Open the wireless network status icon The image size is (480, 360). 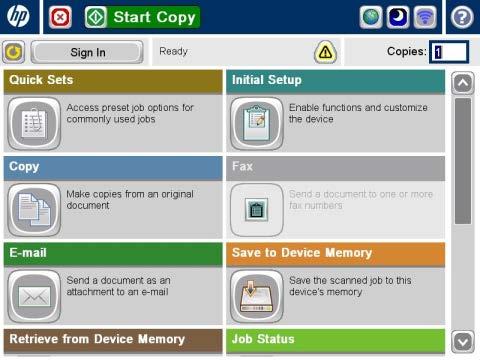click(425, 17)
